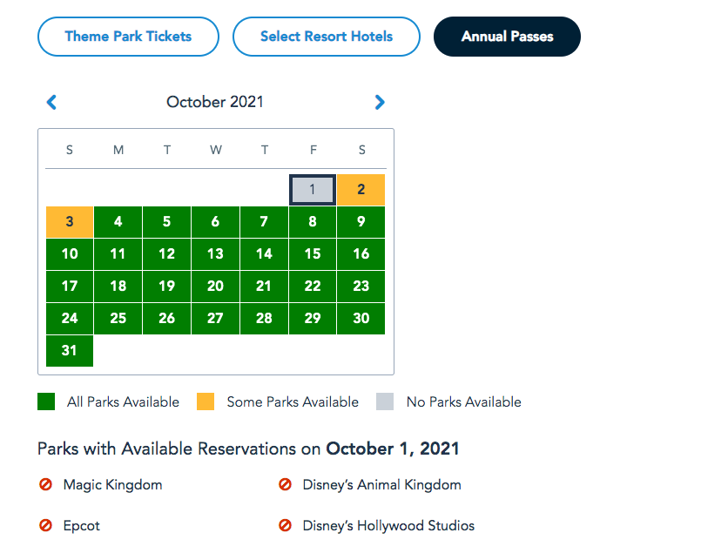Pick October 3 yellow date cell
This screenshot has height=560, width=728.
(70, 222)
